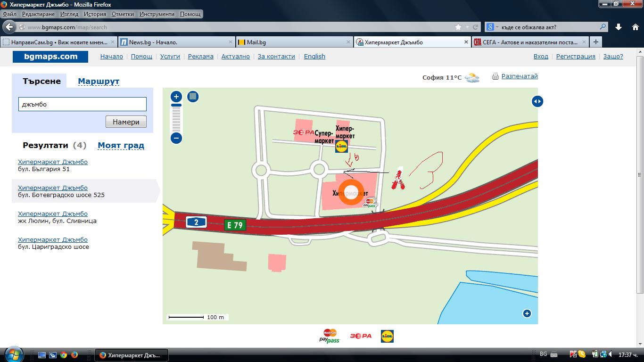Open the Вход login link
This screenshot has width=644, height=362.
point(541,56)
